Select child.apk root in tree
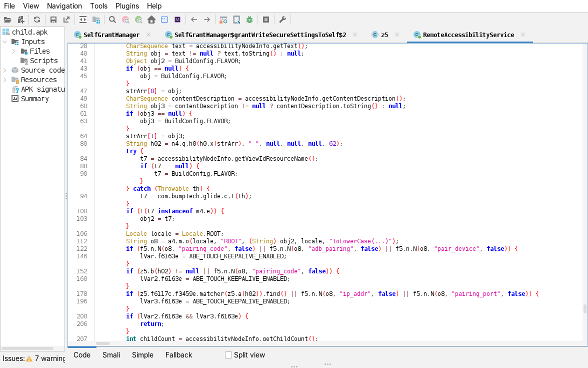588x368 pixels. 29,32
